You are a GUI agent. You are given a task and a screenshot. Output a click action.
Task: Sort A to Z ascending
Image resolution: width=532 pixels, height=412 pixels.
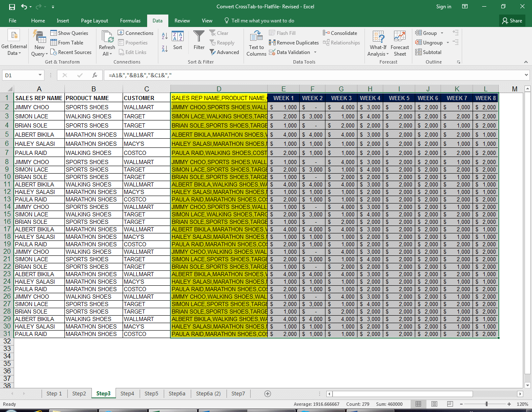click(x=165, y=37)
